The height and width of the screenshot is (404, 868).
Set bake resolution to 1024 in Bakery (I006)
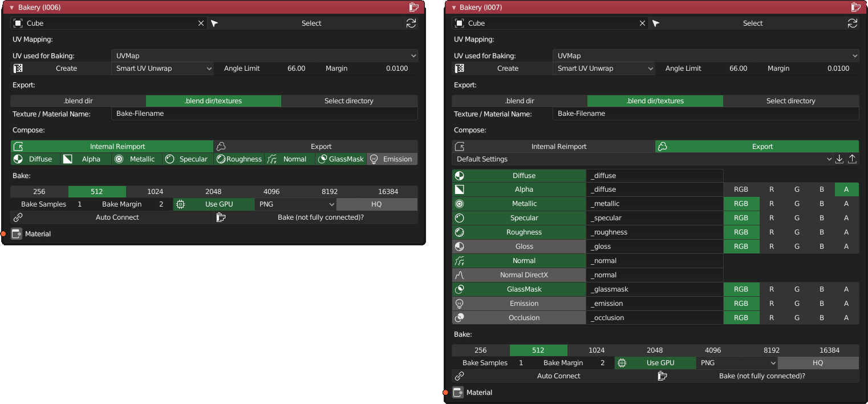[x=155, y=192]
